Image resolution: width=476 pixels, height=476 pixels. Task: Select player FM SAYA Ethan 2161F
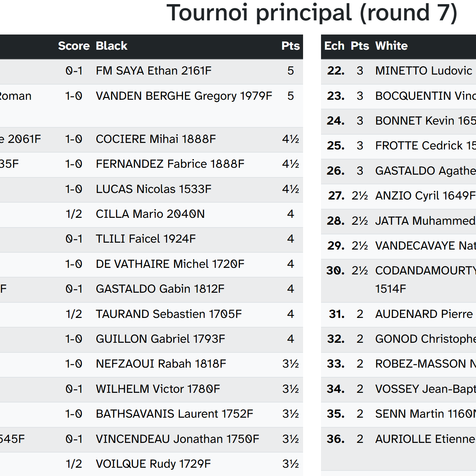pyautogui.click(x=154, y=71)
